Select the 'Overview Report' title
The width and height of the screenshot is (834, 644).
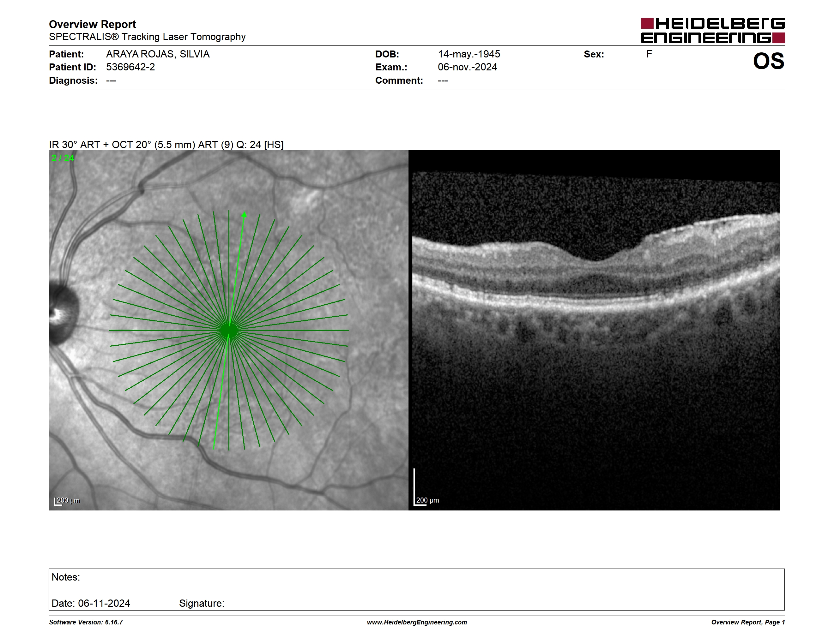[x=93, y=24]
